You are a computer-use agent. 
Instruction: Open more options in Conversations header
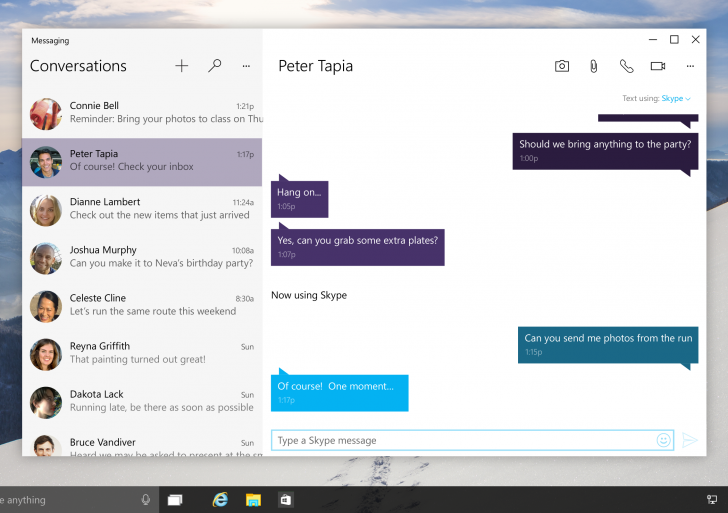[x=246, y=66]
